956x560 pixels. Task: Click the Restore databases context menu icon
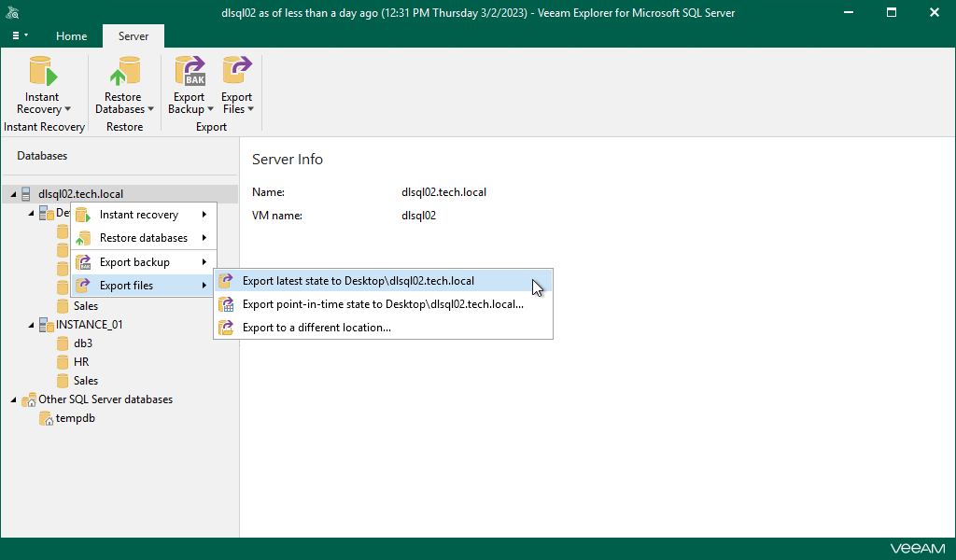pos(83,238)
